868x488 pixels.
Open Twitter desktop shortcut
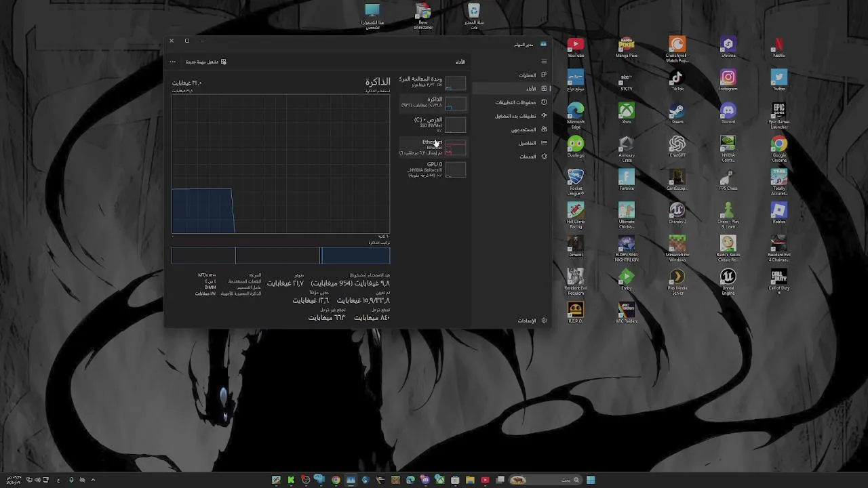[779, 81]
